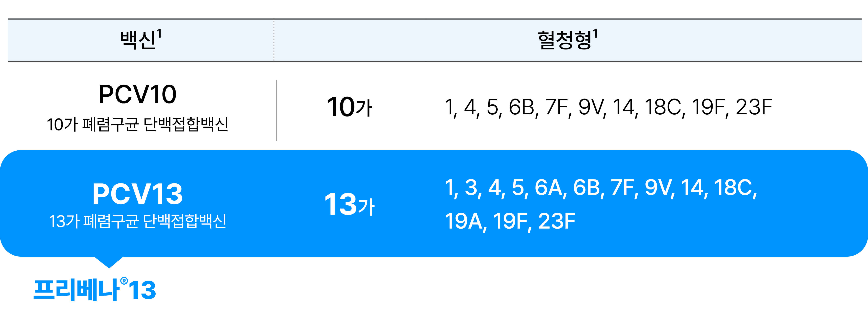Click the 23F serotype in the PCV10 row
The height and width of the screenshot is (327, 868).
pos(754,107)
